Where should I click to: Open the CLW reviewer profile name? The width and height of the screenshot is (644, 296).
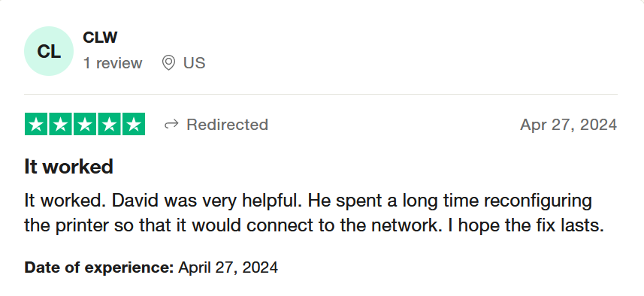(100, 38)
